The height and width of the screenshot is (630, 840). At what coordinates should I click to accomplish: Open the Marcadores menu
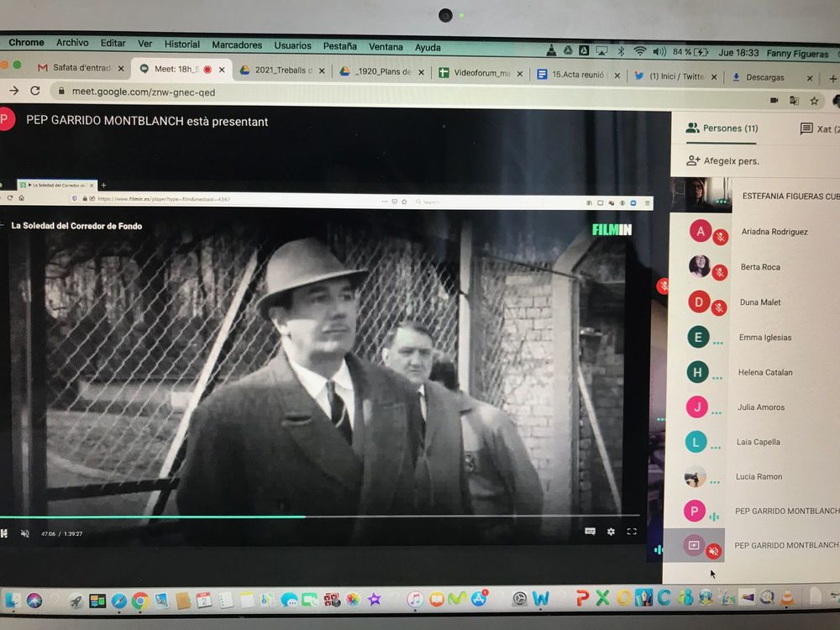click(236, 45)
